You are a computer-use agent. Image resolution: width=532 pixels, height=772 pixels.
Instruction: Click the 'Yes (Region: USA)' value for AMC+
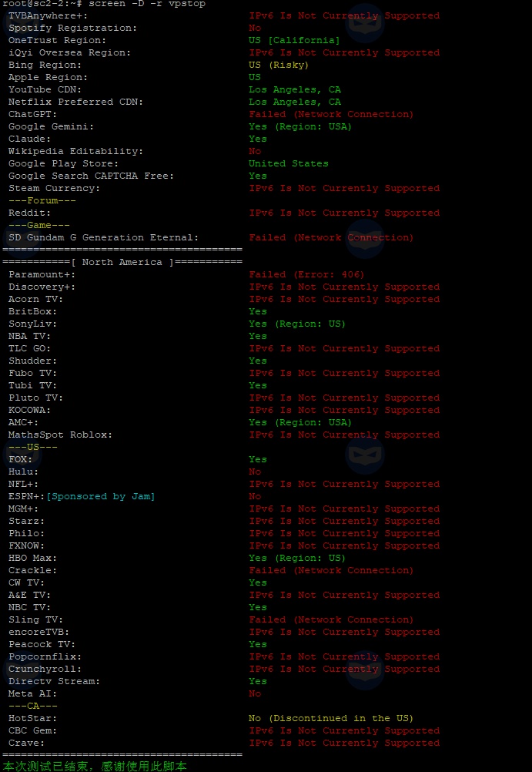pyautogui.click(x=299, y=422)
